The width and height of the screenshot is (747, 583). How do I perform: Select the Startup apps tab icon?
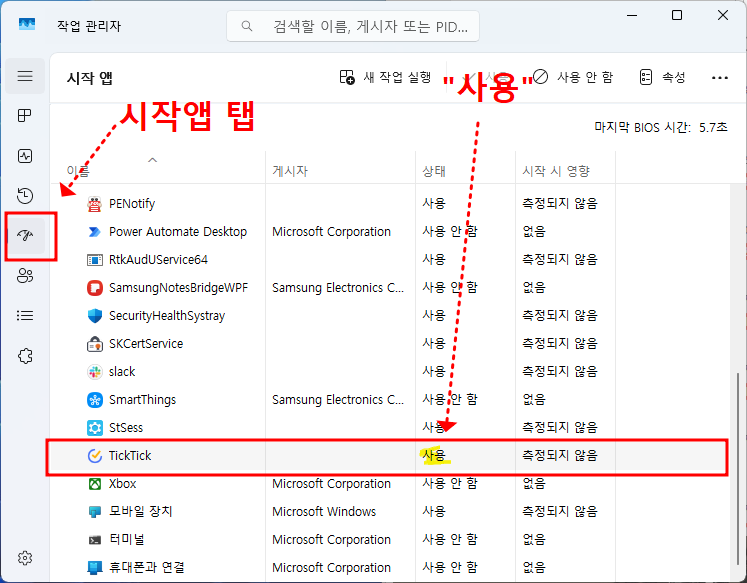(x=25, y=235)
